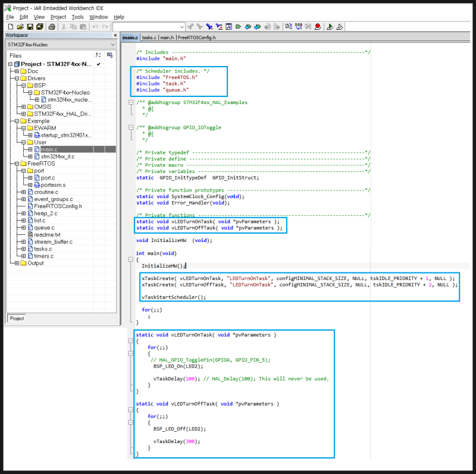Viewport: 476px width, 474px height.
Task: Open the View menu
Action: tap(39, 17)
